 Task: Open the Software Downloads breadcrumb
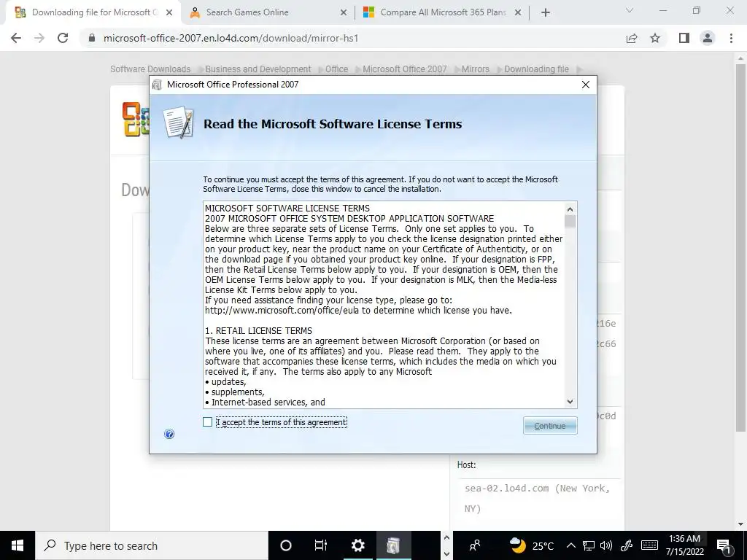pyautogui.click(x=150, y=69)
